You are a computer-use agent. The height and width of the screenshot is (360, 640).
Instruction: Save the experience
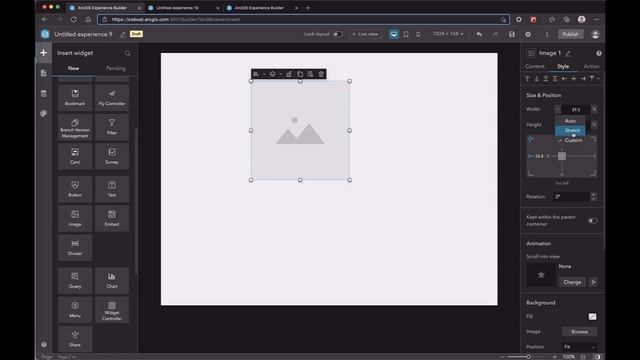coord(512,34)
